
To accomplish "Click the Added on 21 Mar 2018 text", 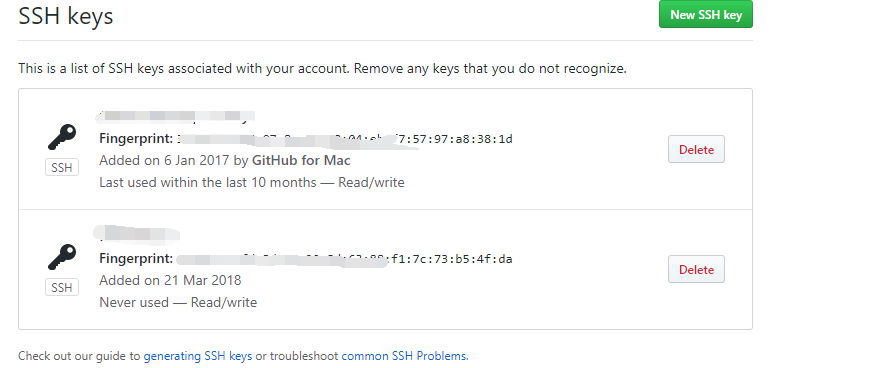I will pyautogui.click(x=170, y=280).
